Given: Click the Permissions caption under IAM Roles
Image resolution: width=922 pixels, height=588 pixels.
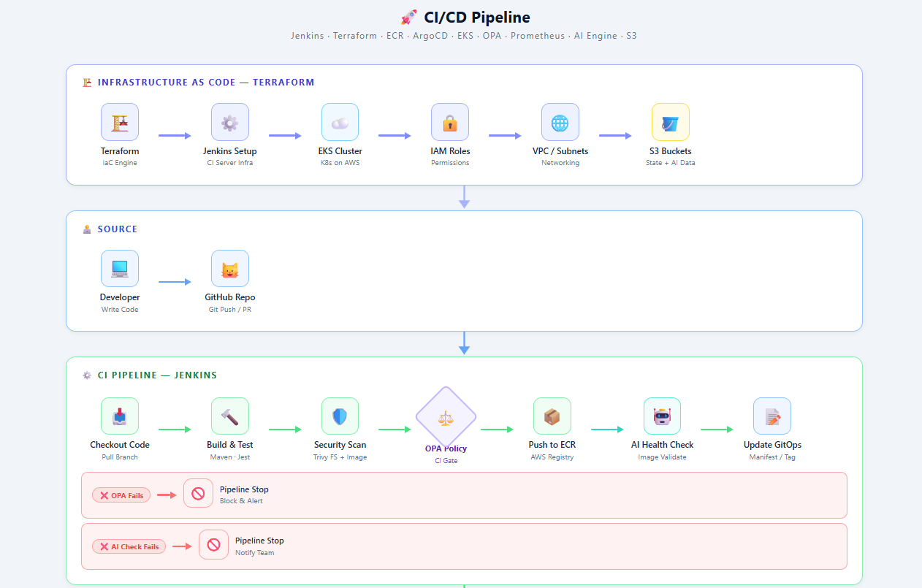Looking at the screenshot, I should click(450, 163).
